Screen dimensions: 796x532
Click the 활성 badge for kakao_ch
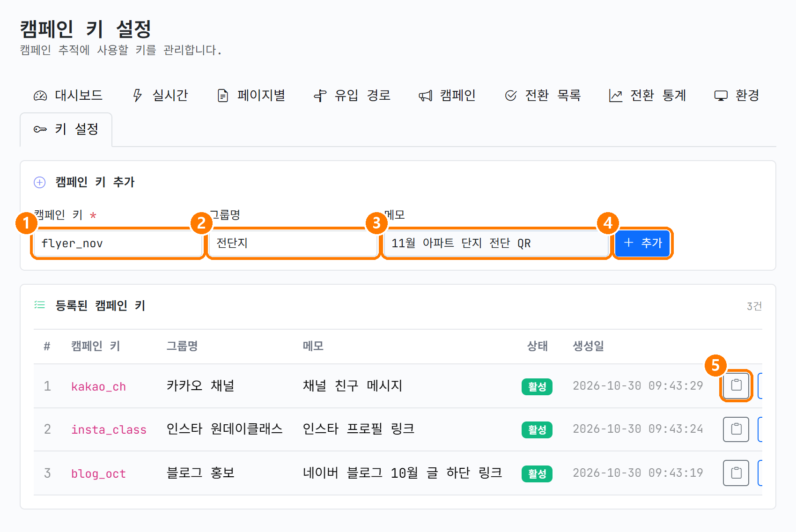point(537,387)
